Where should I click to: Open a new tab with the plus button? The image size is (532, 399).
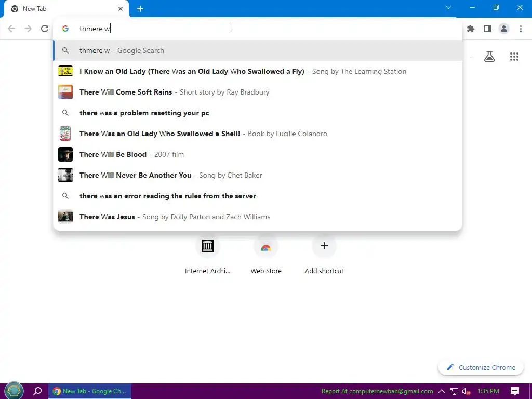tap(140, 9)
